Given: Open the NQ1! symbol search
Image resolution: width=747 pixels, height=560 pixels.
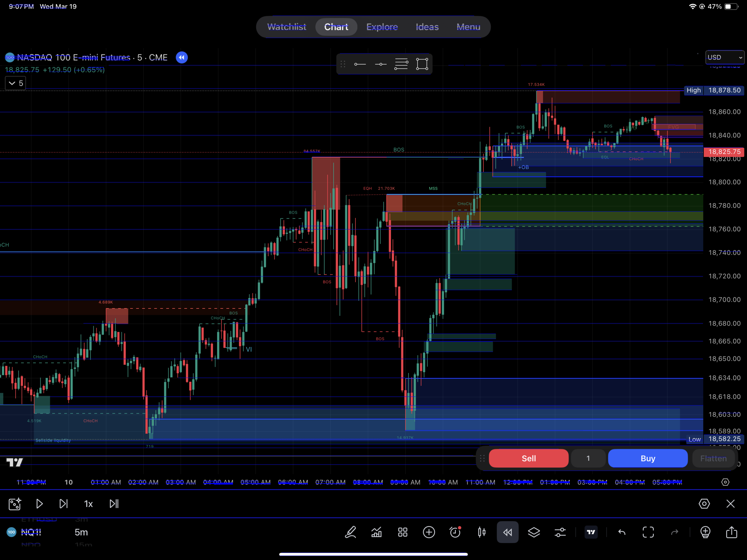Looking at the screenshot, I should (x=31, y=532).
